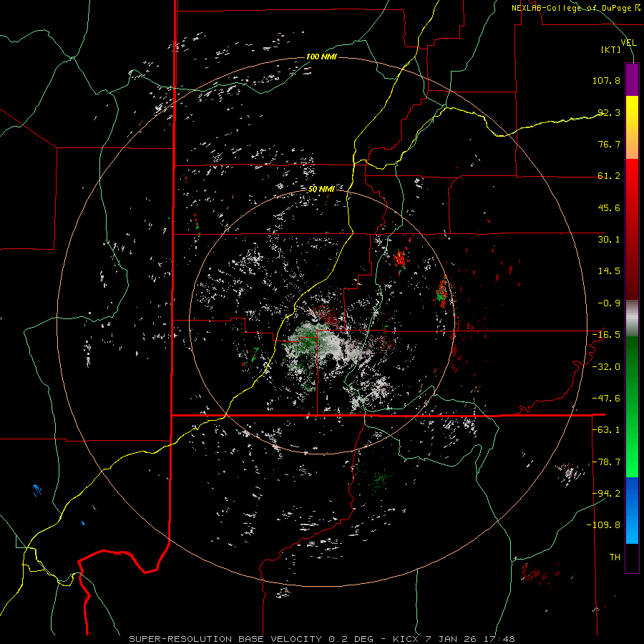Click the green segment of the color bar
Image resolution: width=644 pixels, height=644 pixels.
(632, 406)
